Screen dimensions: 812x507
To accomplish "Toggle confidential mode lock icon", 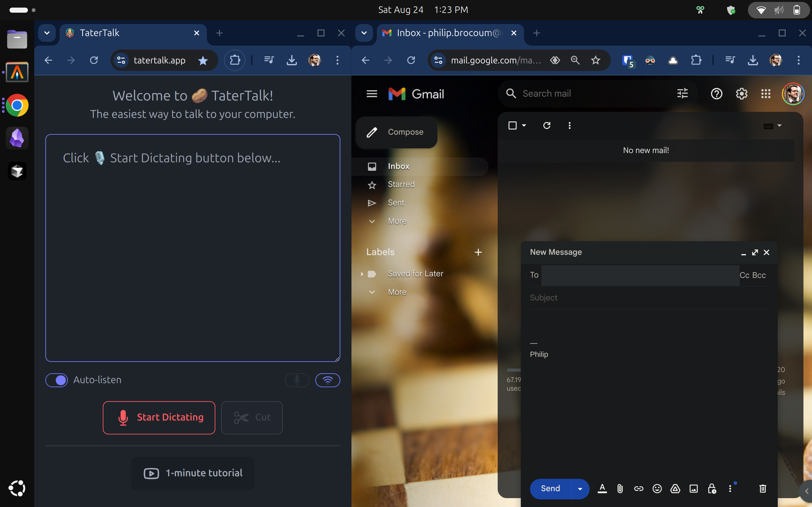I will click(712, 489).
